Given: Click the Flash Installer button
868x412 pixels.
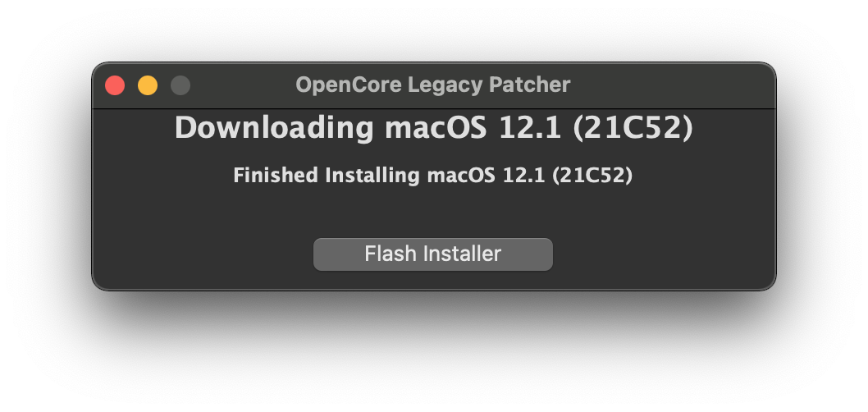Looking at the screenshot, I should 432,254.
